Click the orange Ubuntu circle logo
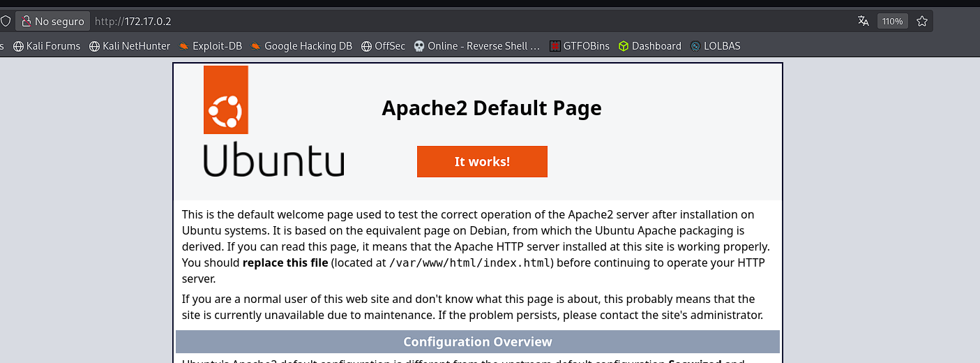The width and height of the screenshot is (980, 363). coord(225,100)
